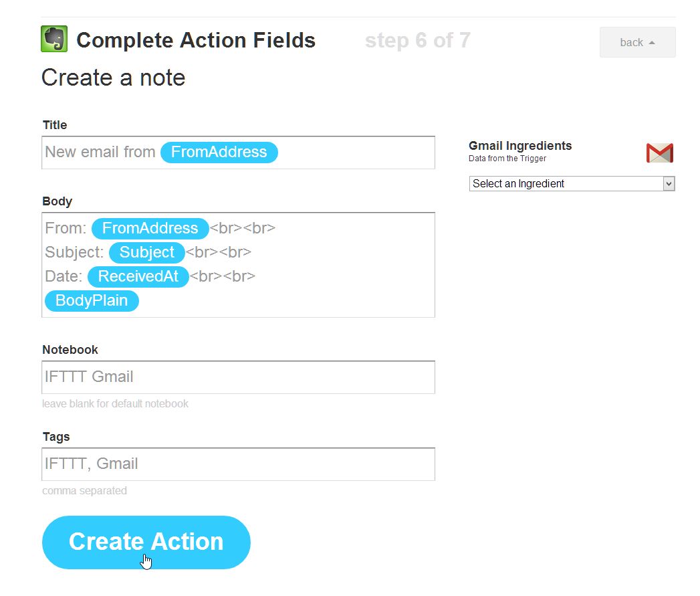The width and height of the screenshot is (700, 596).
Task: Click the ReceivedAt ingredient pill
Action: coord(138,276)
